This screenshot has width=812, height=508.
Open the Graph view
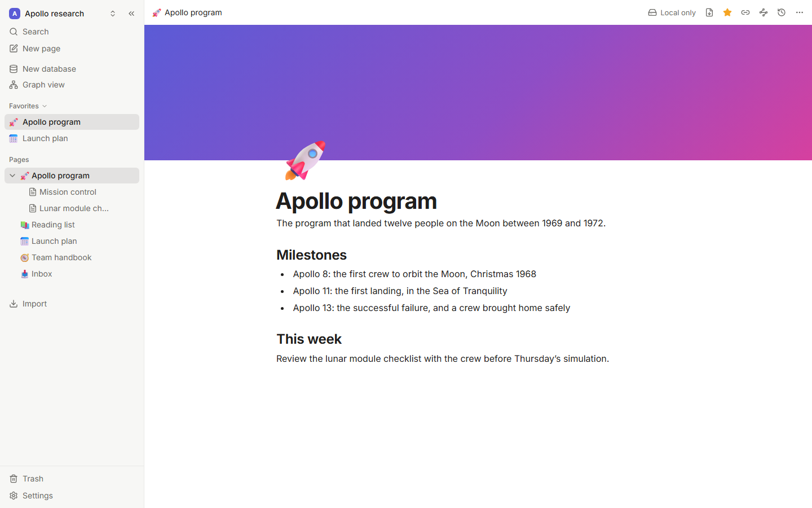tap(72, 85)
